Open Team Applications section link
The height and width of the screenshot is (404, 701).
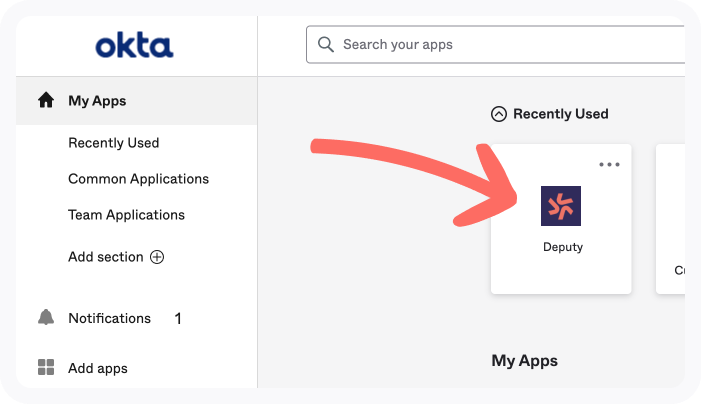pyautogui.click(x=126, y=215)
